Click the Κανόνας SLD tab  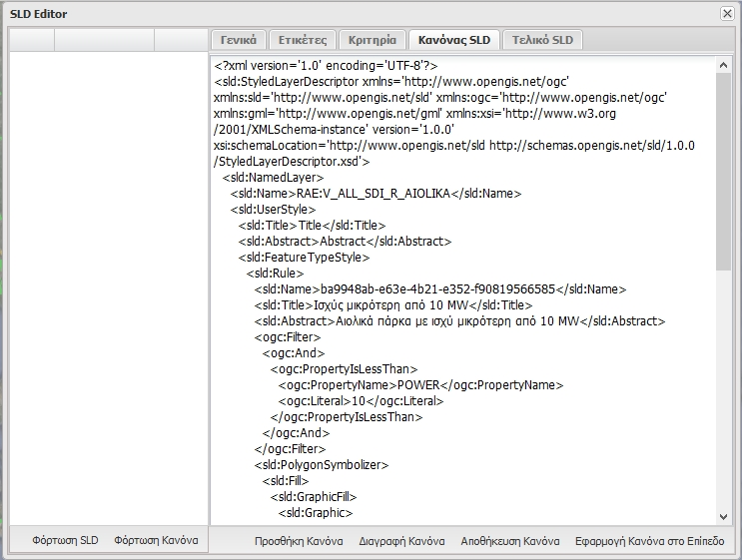(x=453, y=40)
